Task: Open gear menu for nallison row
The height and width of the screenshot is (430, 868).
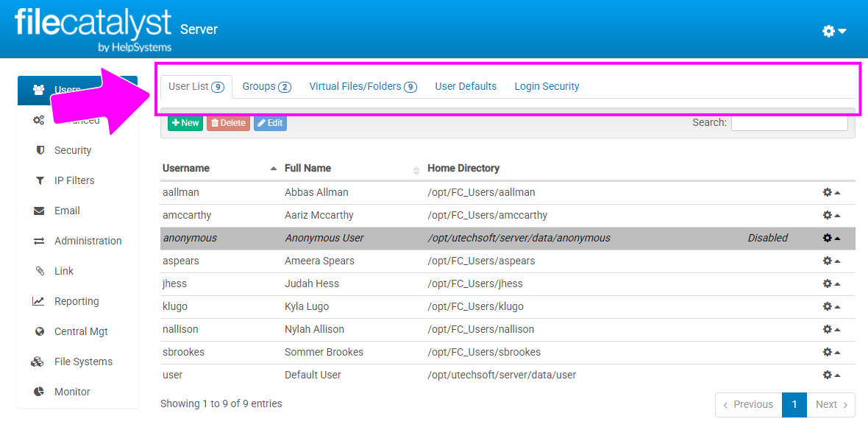Action: pyautogui.click(x=831, y=329)
